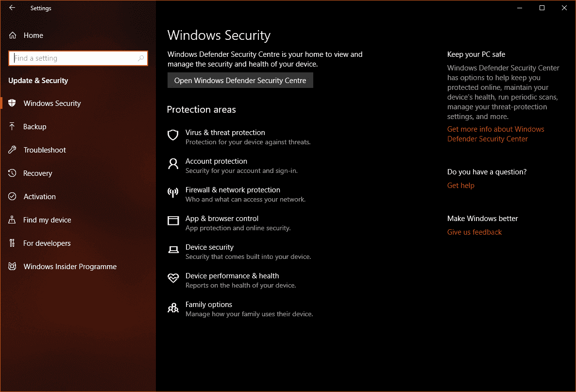Open Device security area
Image resolution: width=576 pixels, height=392 pixels.
click(239, 252)
